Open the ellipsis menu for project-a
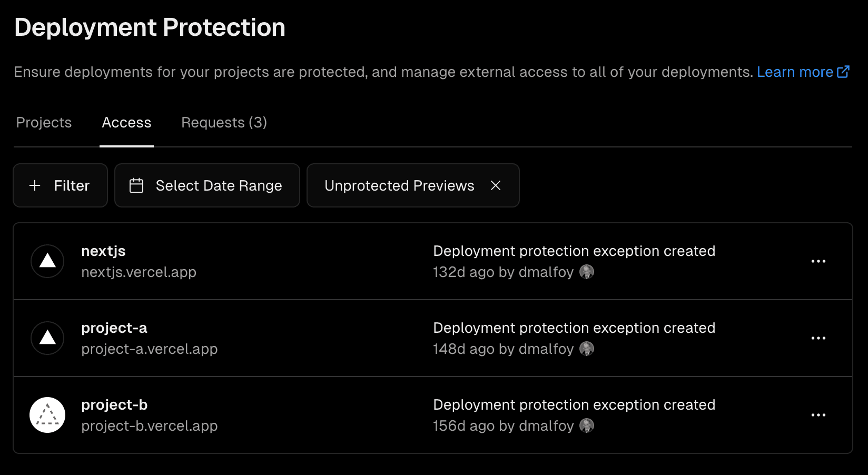 pos(818,338)
